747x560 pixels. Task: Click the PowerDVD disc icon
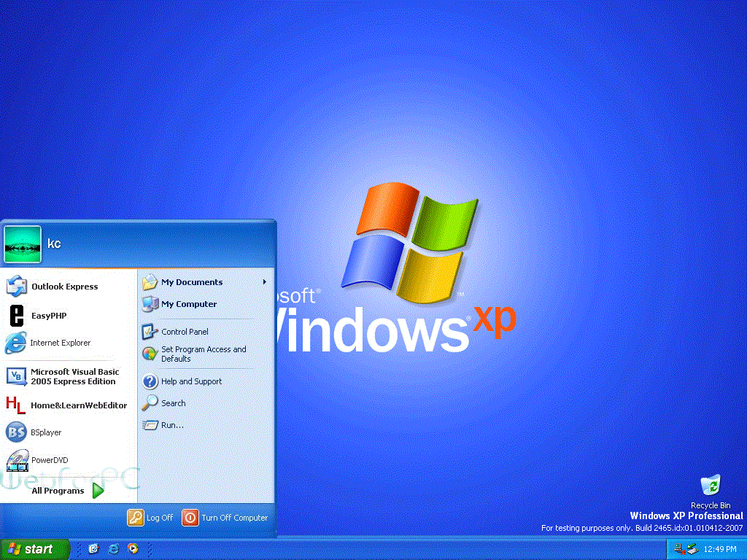tap(18, 460)
